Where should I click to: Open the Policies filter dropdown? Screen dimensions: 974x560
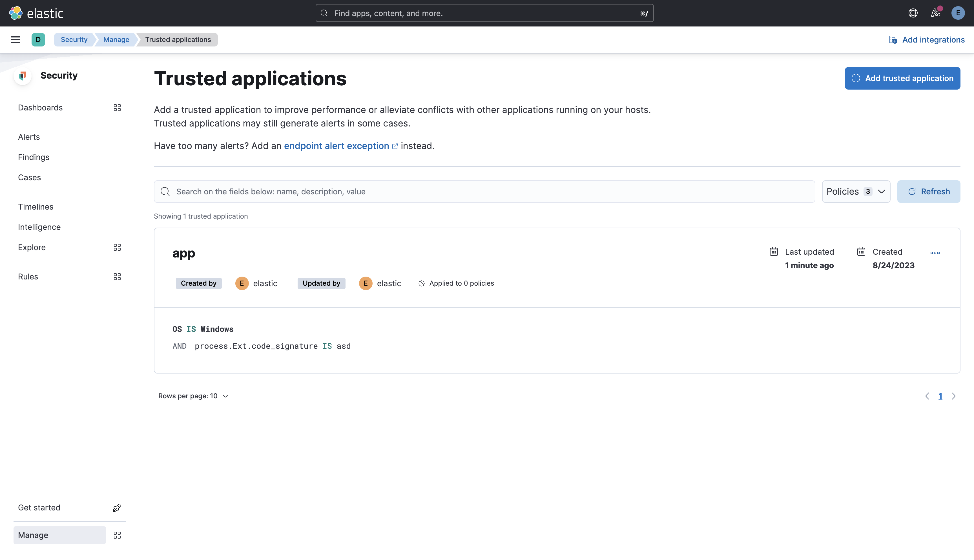(x=856, y=192)
